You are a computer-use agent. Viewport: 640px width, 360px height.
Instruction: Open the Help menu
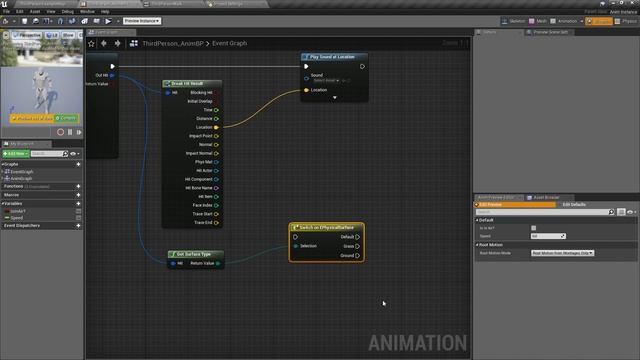[105, 11]
